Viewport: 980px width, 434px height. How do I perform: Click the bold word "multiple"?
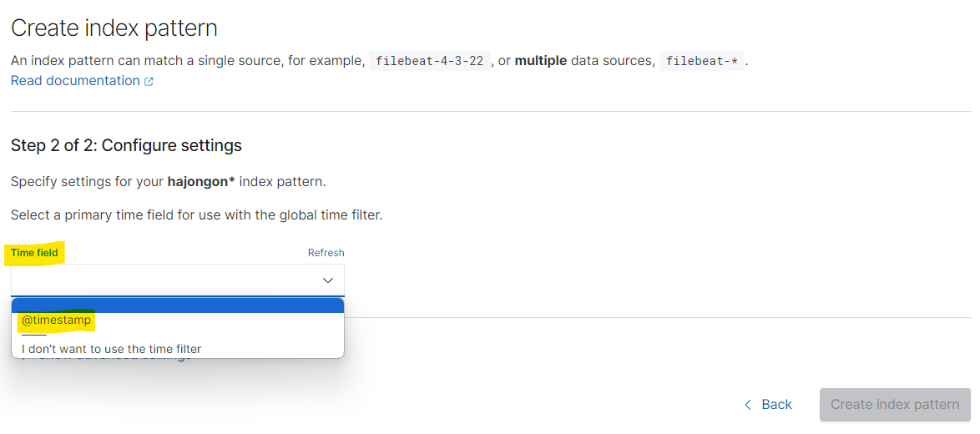pyautogui.click(x=540, y=61)
